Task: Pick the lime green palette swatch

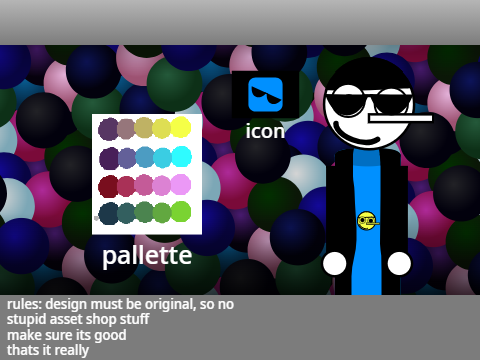Action: tap(181, 212)
